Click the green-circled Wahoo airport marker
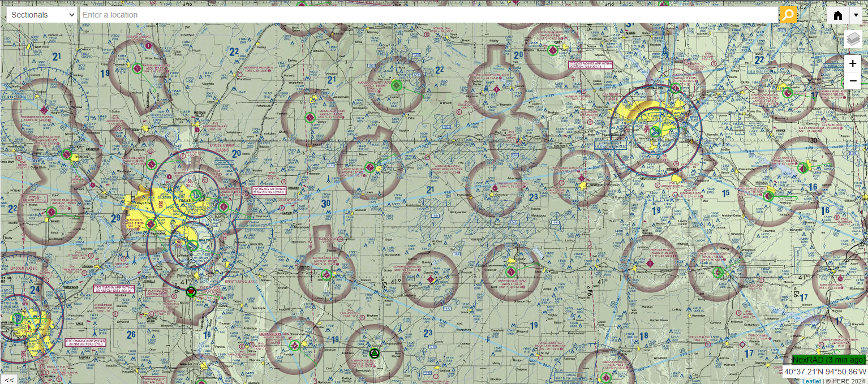The width and height of the screenshot is (868, 384). pos(51,212)
